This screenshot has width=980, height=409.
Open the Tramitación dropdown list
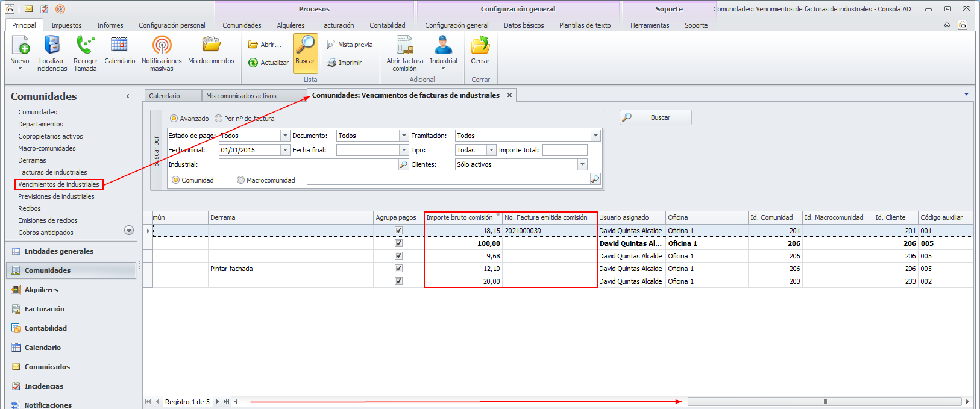595,136
